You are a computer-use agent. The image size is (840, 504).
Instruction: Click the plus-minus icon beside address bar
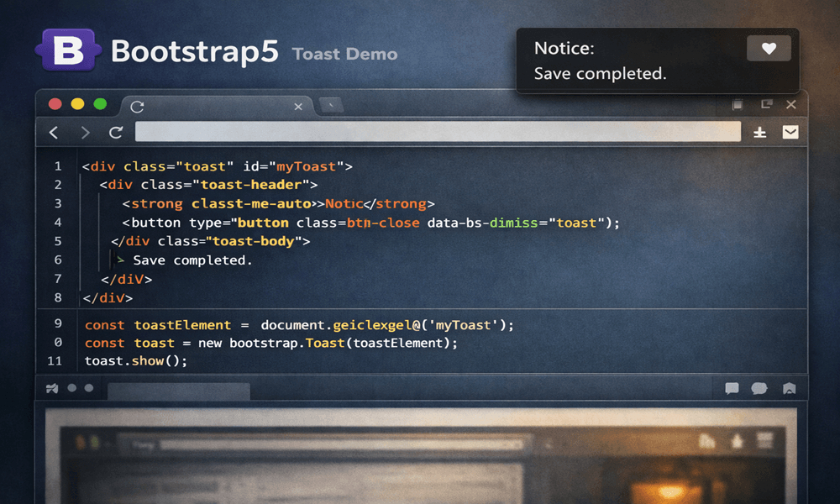759,132
